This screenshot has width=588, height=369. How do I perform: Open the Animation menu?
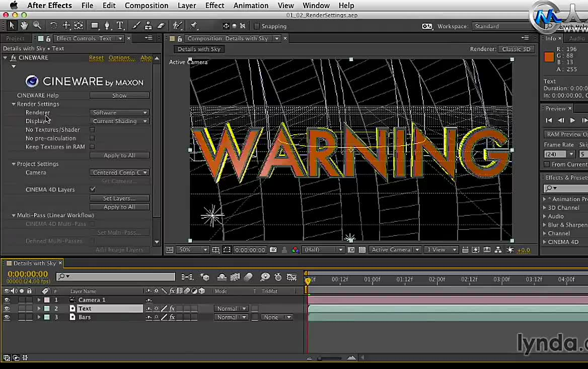[251, 6]
